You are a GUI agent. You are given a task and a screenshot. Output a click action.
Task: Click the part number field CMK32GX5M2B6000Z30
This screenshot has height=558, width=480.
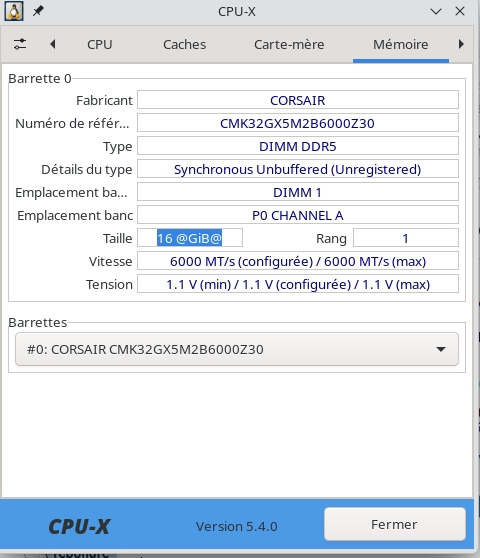[298, 123]
